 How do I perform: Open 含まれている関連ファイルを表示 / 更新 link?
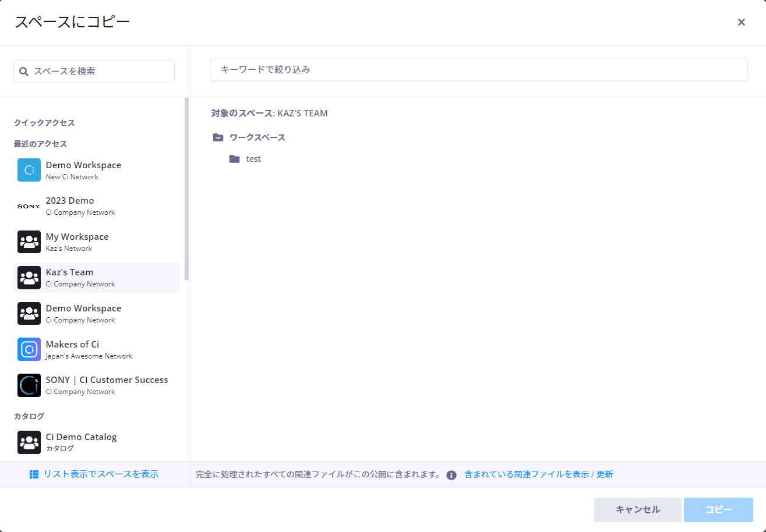pos(539,474)
